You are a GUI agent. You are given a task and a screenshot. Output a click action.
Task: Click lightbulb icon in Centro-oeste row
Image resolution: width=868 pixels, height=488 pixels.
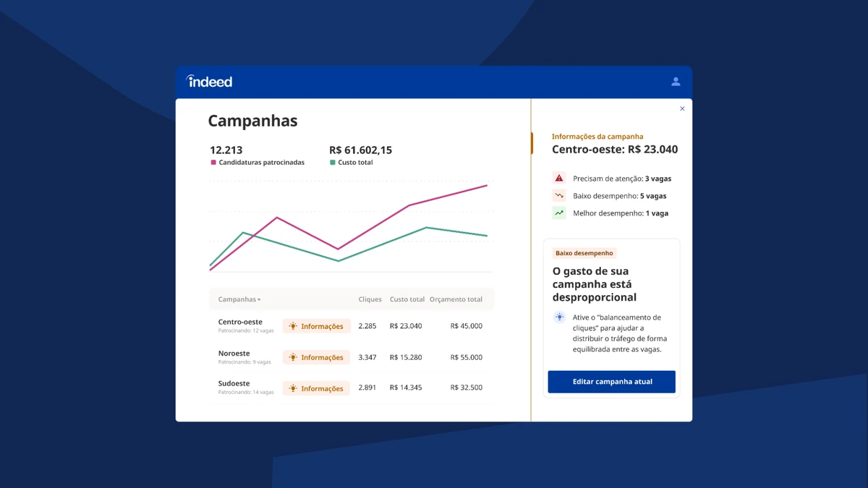pyautogui.click(x=293, y=326)
